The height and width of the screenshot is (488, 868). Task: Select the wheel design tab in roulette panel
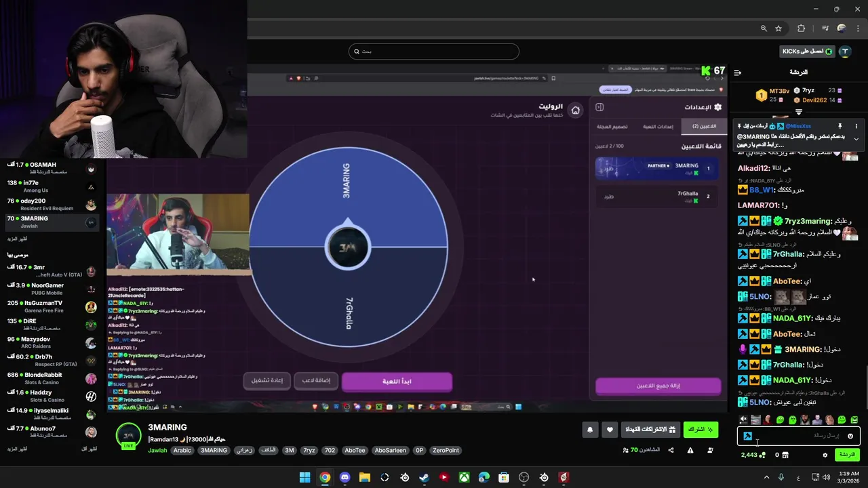click(612, 126)
